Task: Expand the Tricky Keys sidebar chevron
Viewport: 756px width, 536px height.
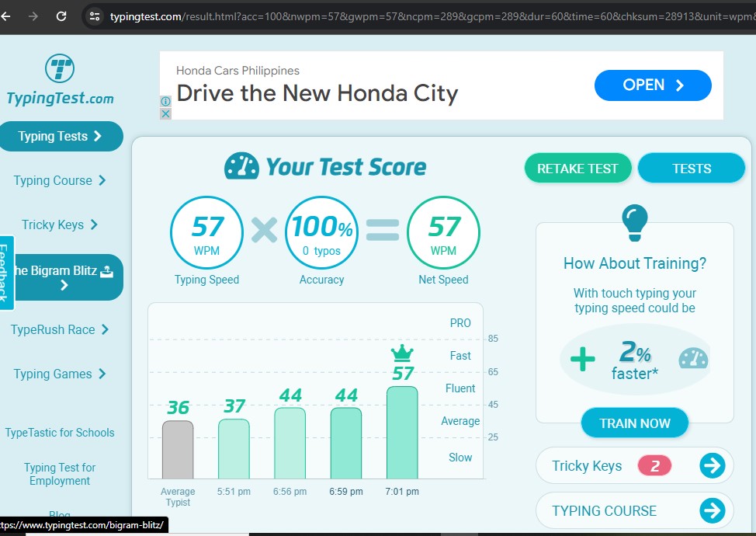Action: 94,224
